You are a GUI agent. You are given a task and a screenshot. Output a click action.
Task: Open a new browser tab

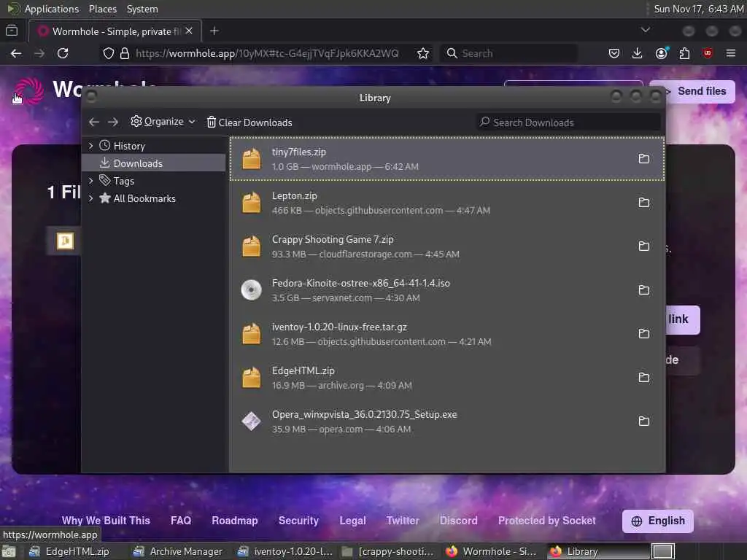(214, 31)
